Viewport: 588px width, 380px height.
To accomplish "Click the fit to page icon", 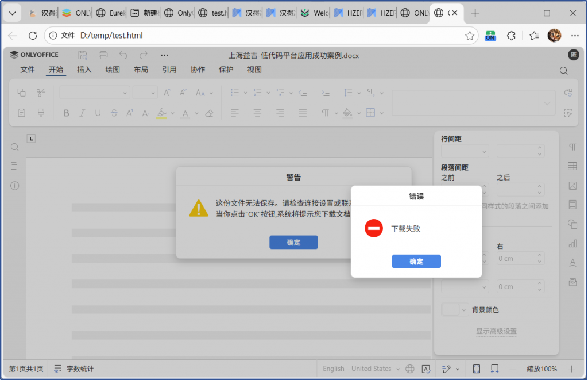I will [x=476, y=369].
